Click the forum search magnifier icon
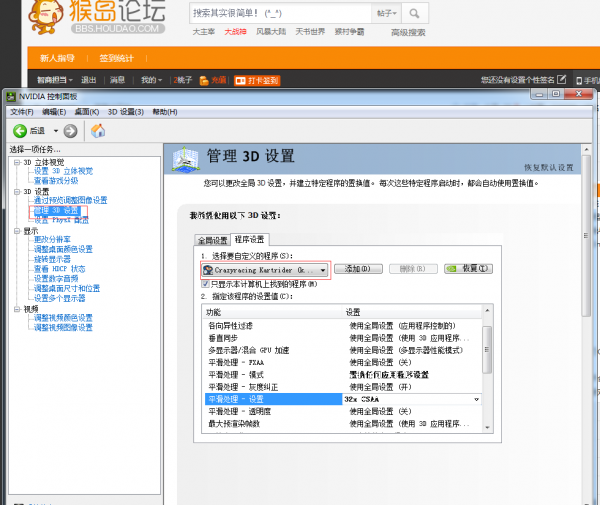 pos(414,14)
